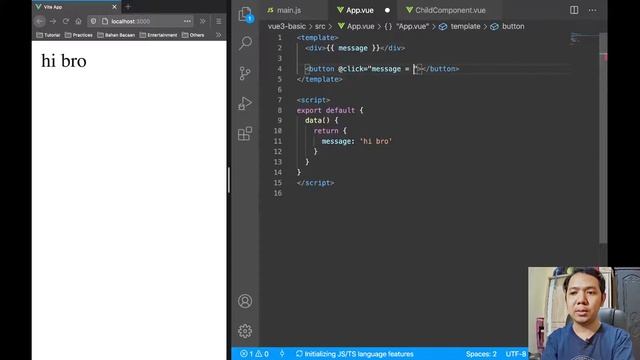Select the Vite App browser tab
This screenshot has width=640, height=360.
click(x=76, y=7)
